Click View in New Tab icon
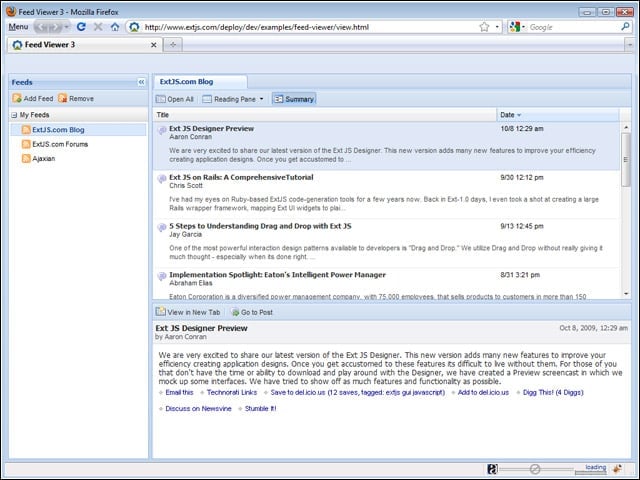 pos(160,312)
